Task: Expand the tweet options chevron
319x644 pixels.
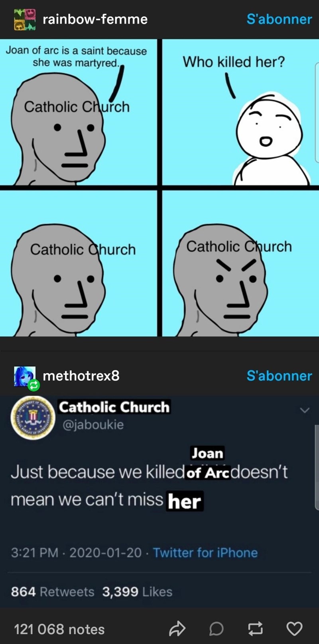Action: [x=305, y=410]
